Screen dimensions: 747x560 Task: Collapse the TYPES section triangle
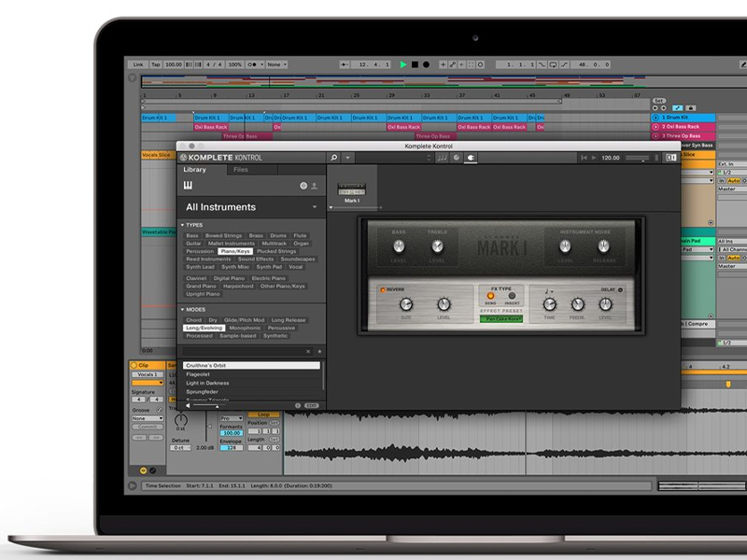(182, 225)
